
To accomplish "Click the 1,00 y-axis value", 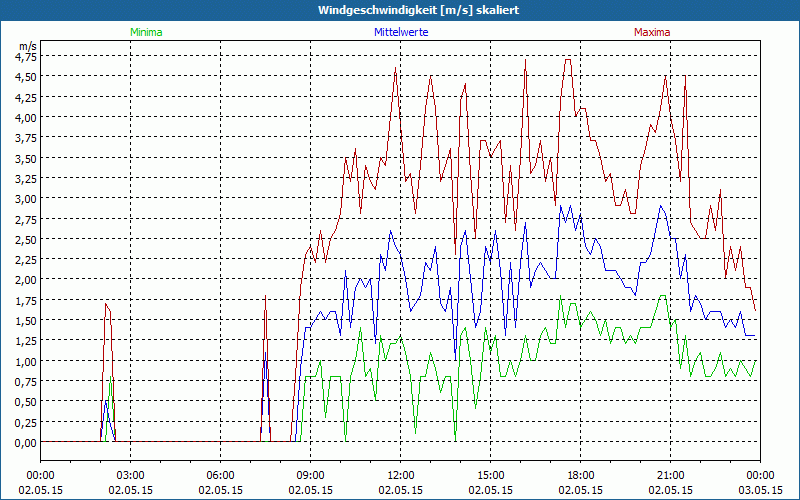I will [26, 361].
